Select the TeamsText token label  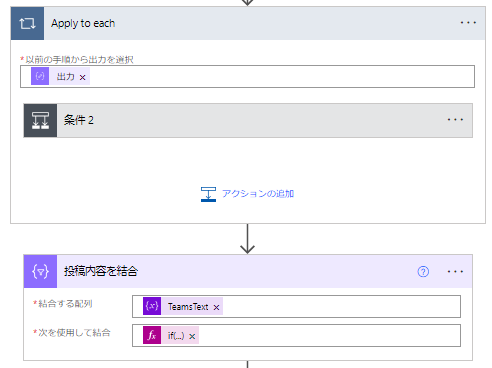pos(188,307)
